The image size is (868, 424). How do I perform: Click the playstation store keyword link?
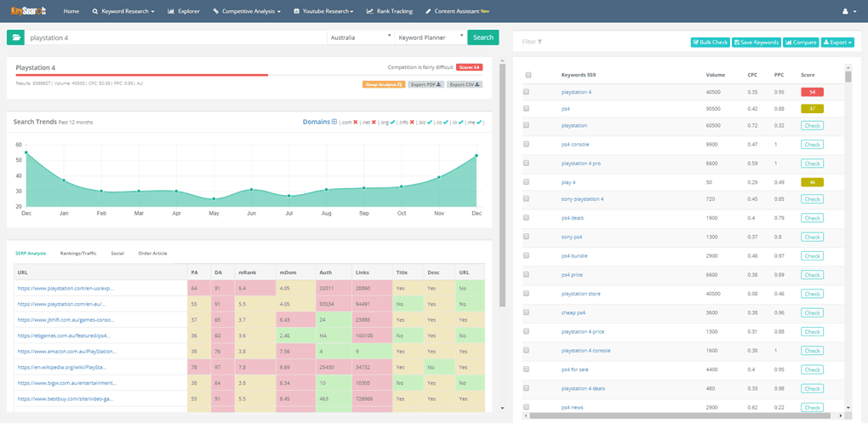point(580,294)
